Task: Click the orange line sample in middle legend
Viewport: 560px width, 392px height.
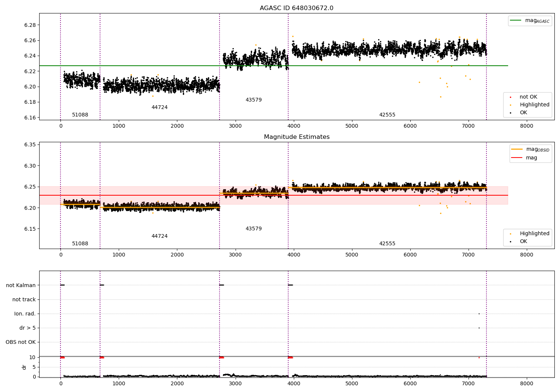Action: click(517, 149)
